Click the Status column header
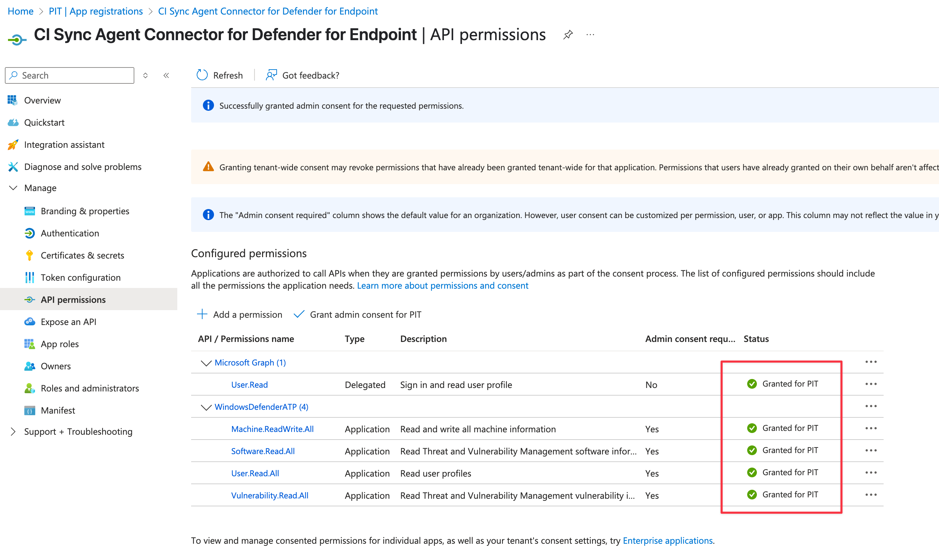The height and width of the screenshot is (560, 939). [x=755, y=339]
